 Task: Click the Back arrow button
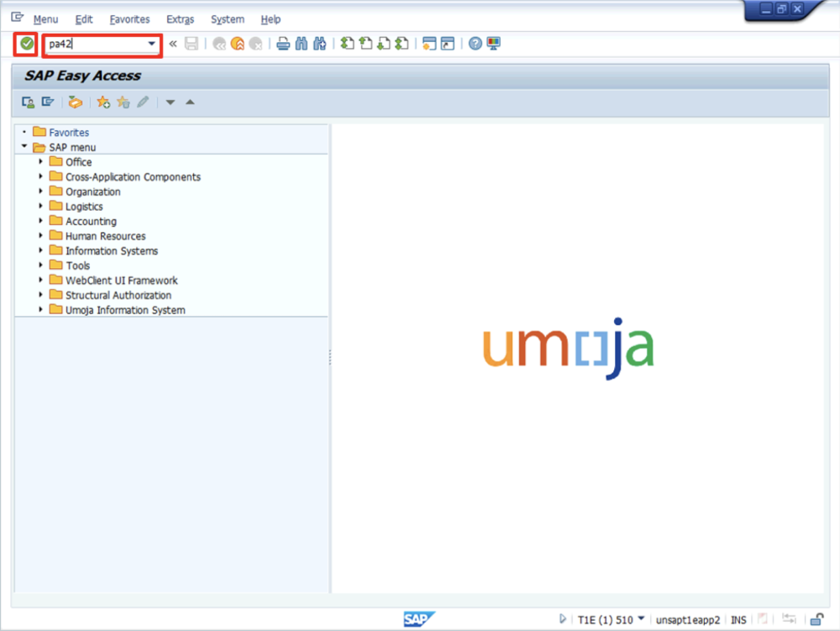click(x=218, y=43)
